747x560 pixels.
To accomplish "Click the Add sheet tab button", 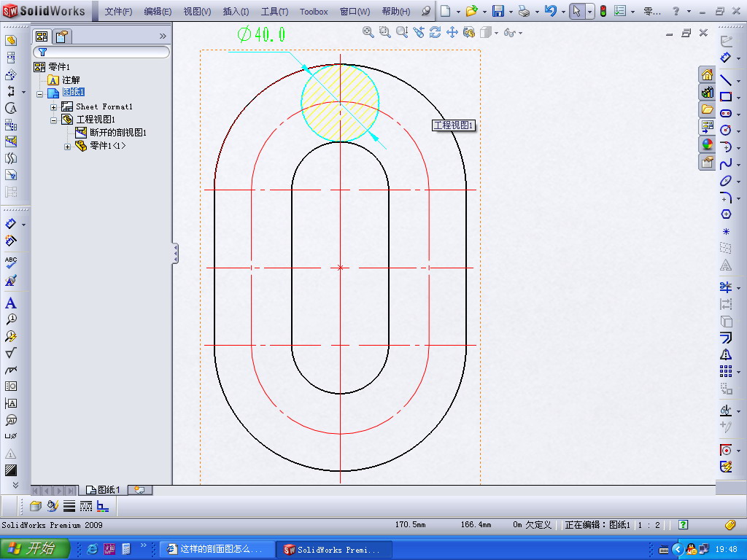I will (x=140, y=489).
